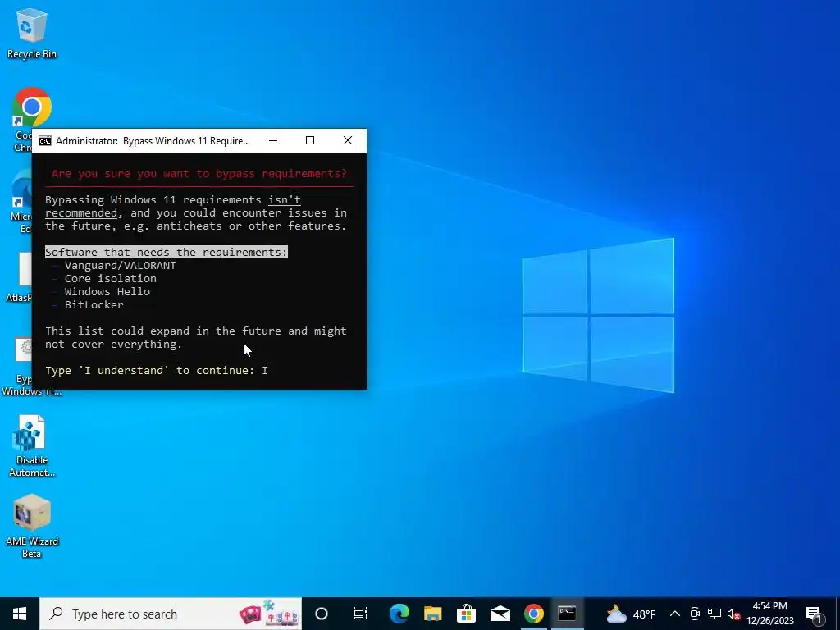
Task: Click the 'BitLocker' list line
Action: [x=94, y=305]
